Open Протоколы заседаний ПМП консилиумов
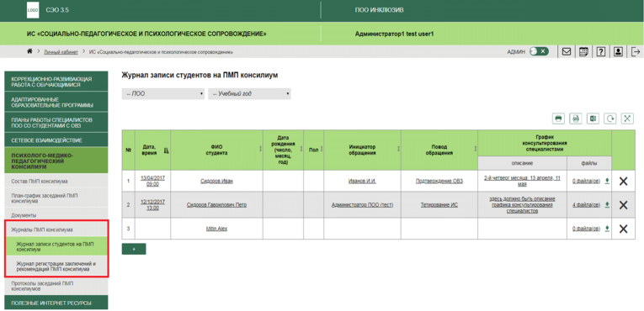644x311 pixels. coord(56,286)
